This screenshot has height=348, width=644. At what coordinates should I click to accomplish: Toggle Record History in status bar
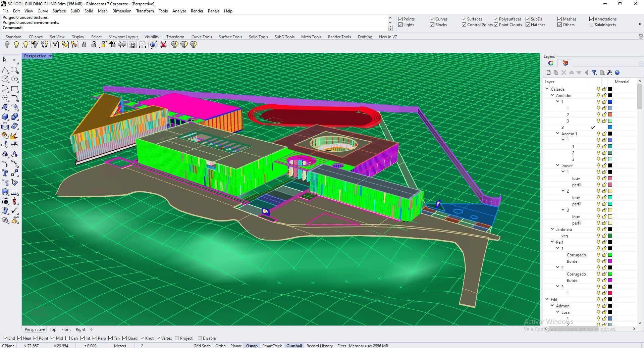point(319,346)
